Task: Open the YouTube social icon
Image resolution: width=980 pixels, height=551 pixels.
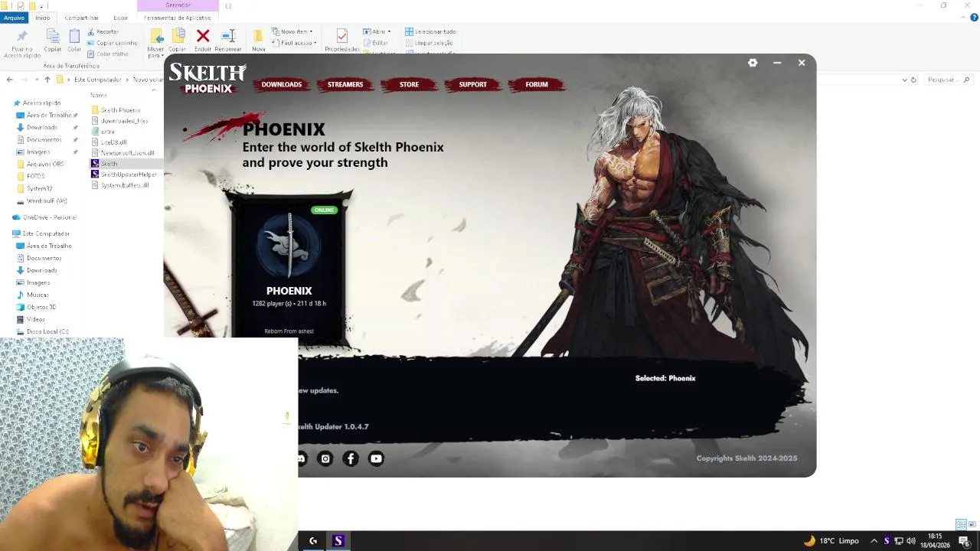Action: click(376, 458)
